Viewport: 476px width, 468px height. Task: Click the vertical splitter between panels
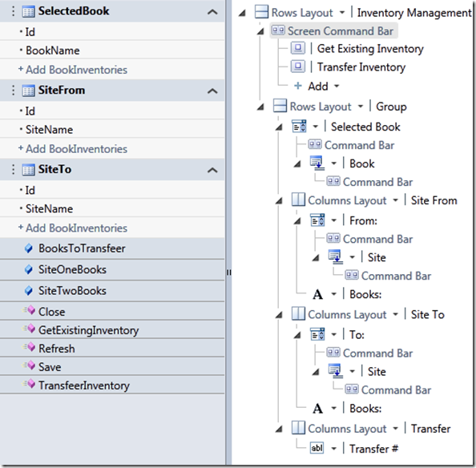click(x=228, y=272)
